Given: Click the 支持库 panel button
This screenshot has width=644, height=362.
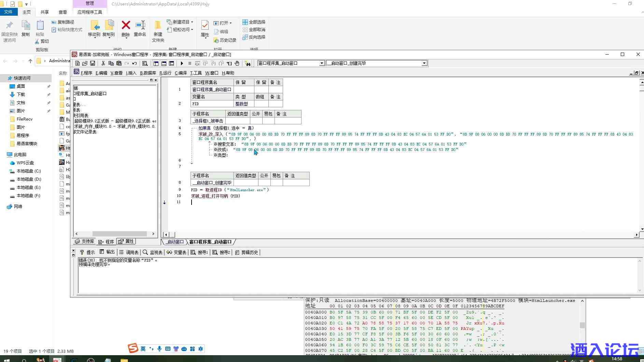Looking at the screenshot, I should (x=85, y=241).
